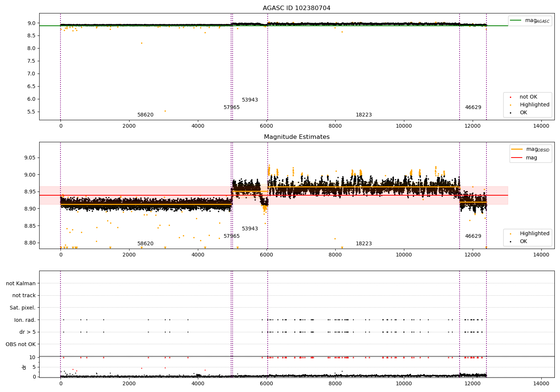
Task: Click obsid label '46629' in Magnitude Estimates plot
Action: pos(473,236)
